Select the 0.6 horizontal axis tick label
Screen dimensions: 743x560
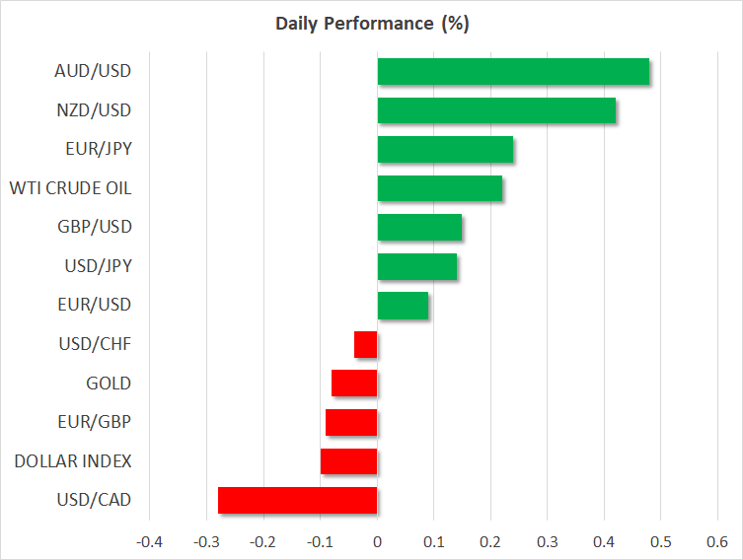pyautogui.click(x=717, y=542)
